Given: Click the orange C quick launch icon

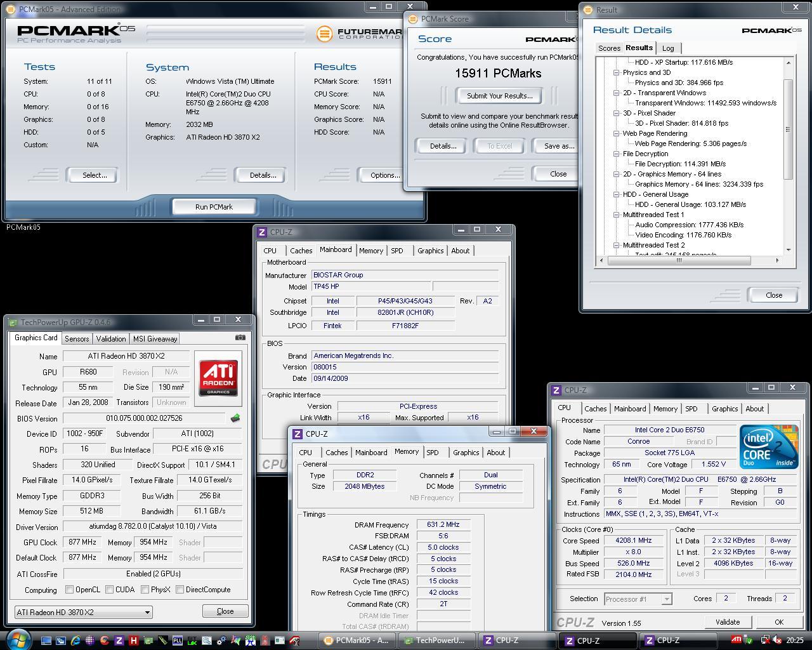Looking at the screenshot, I should pos(104,640).
